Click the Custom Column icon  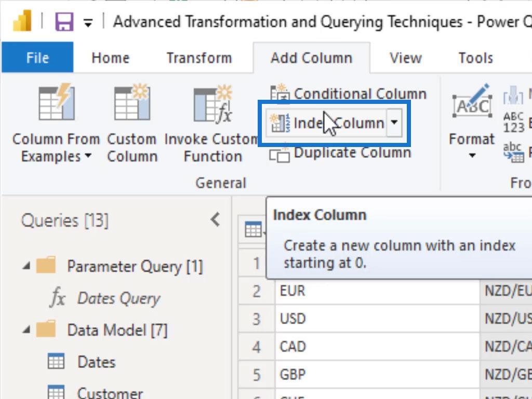(132, 102)
